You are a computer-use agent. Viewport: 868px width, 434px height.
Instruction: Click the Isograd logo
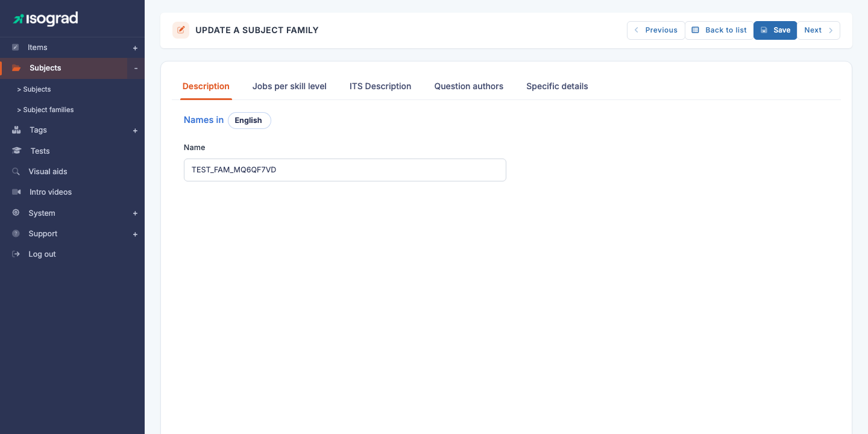(46, 19)
